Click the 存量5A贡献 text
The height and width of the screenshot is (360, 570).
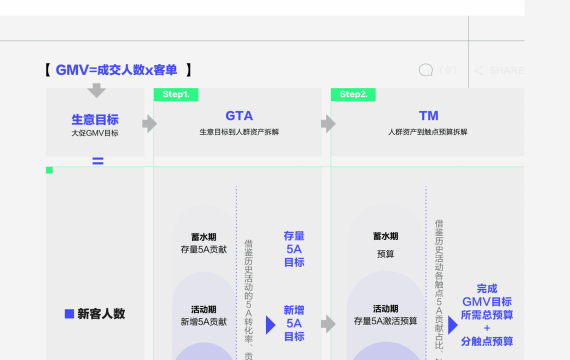(204, 249)
